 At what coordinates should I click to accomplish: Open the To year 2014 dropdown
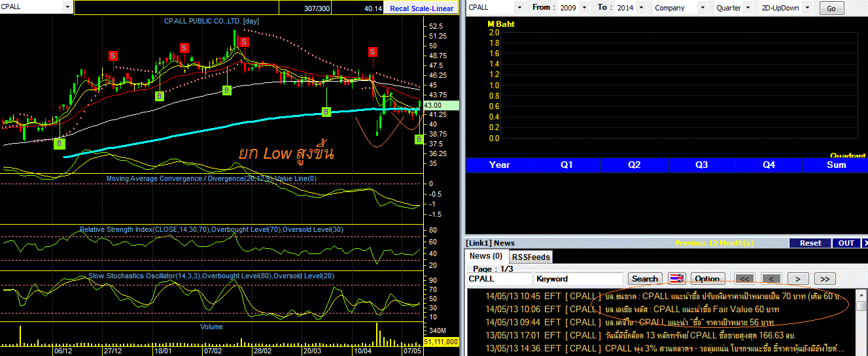click(643, 8)
